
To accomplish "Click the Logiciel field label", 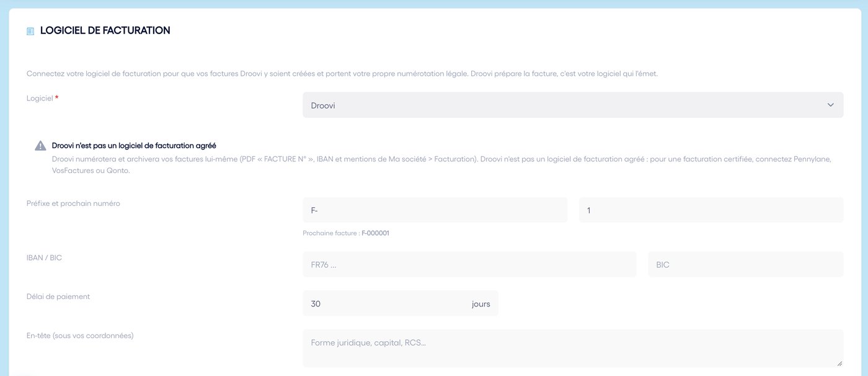I will [x=40, y=99].
